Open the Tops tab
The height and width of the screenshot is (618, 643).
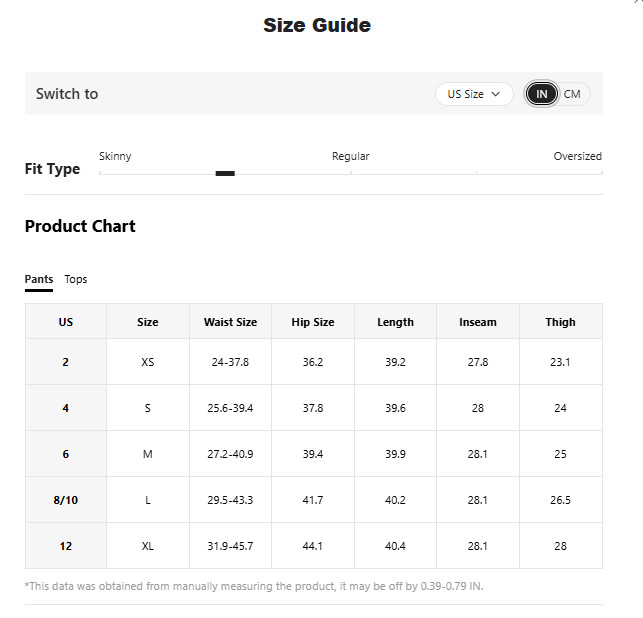tap(76, 279)
